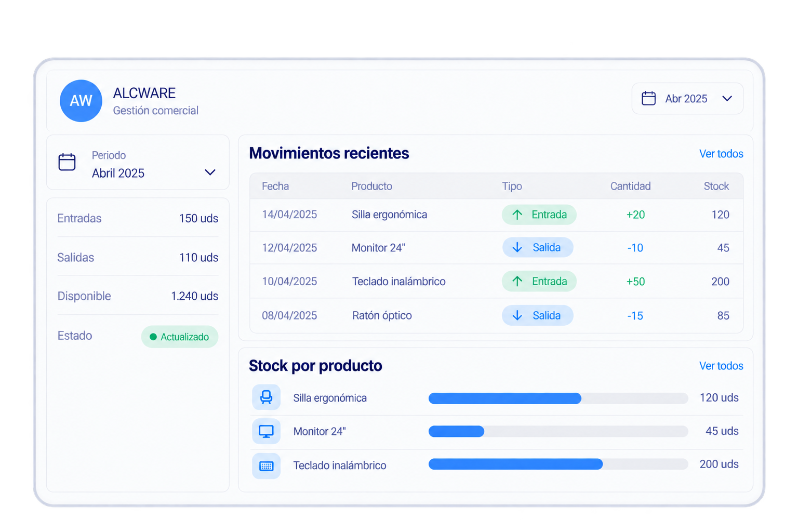Image resolution: width=798 pixels, height=532 pixels.
Task: Select the date 10/04/2025 cell
Action: 289,281
